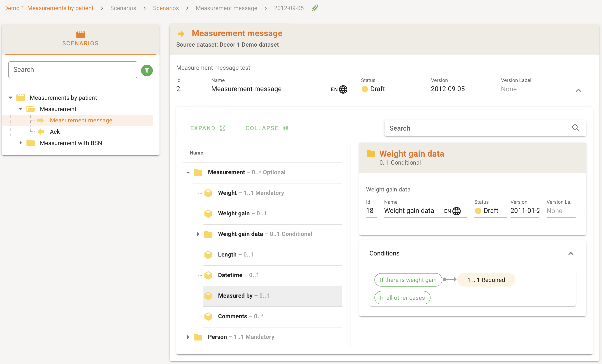Collapse the Measurement concept group
Screen dimensions: 602x364
click(188, 173)
